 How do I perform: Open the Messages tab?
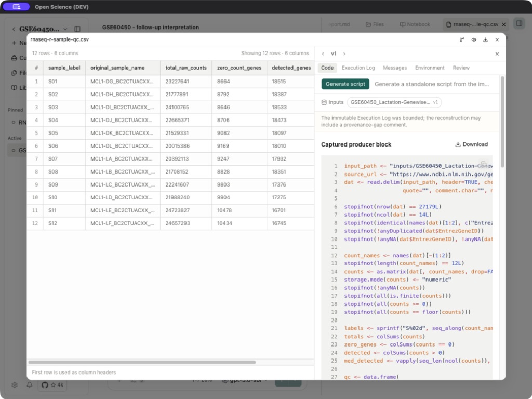pos(395,68)
